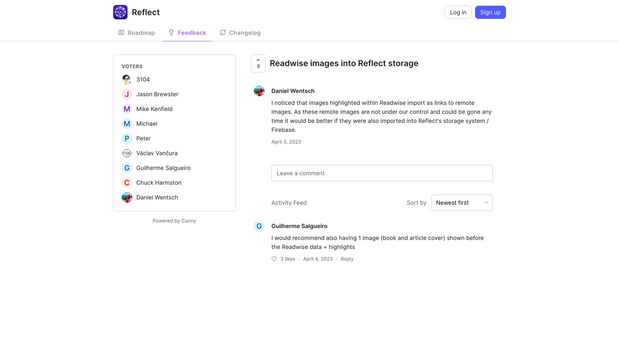The width and height of the screenshot is (619, 364).
Task: Click Guilherme Salgueiro's G avatar in voters
Action: click(x=127, y=168)
